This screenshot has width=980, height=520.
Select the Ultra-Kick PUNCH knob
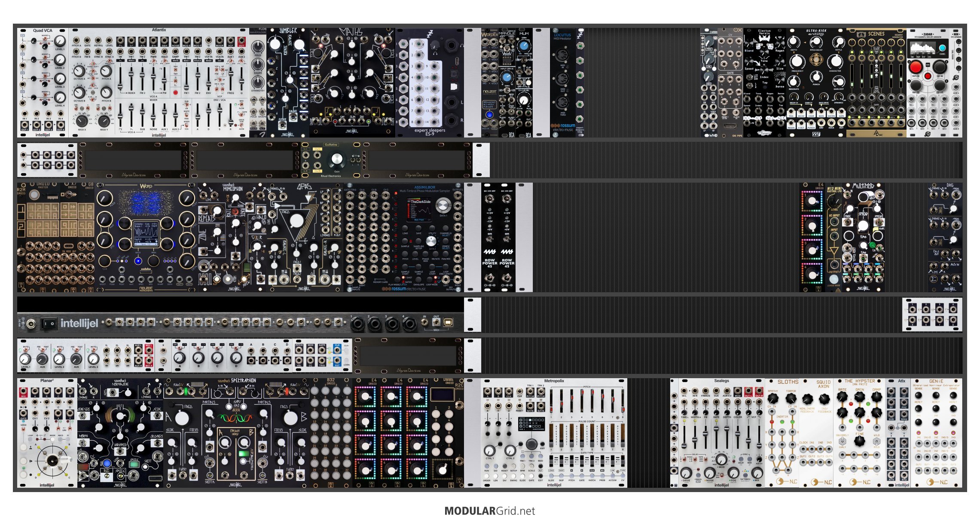tap(815, 76)
